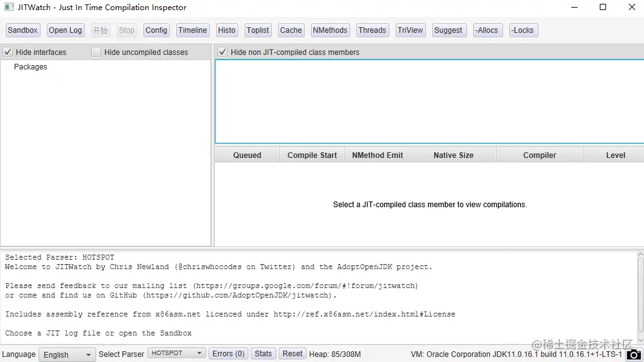644x362 pixels.
Task: Open the Config dialog
Action: (x=156, y=30)
